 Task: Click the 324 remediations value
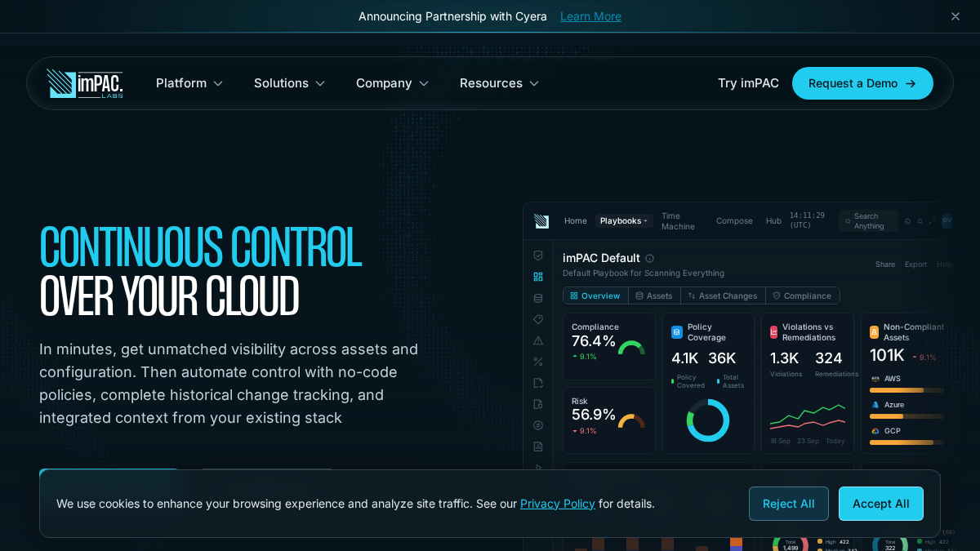coord(828,358)
